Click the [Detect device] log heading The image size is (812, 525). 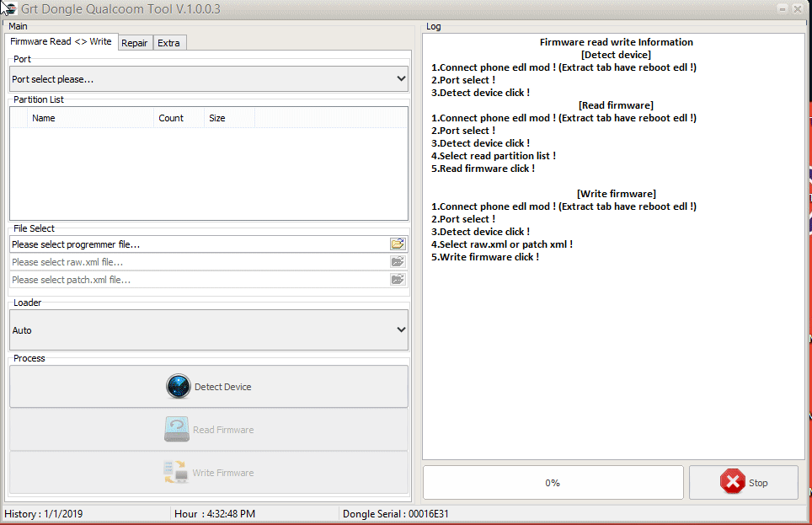(x=616, y=55)
